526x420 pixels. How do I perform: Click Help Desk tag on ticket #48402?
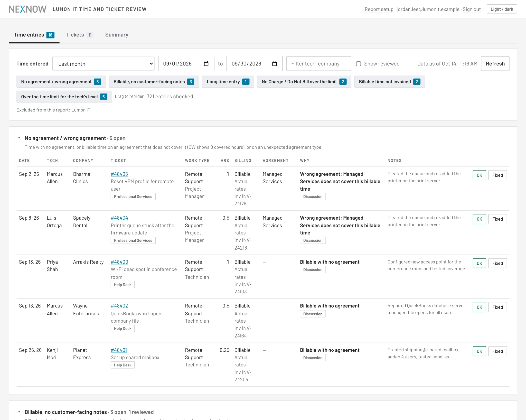coord(122,328)
